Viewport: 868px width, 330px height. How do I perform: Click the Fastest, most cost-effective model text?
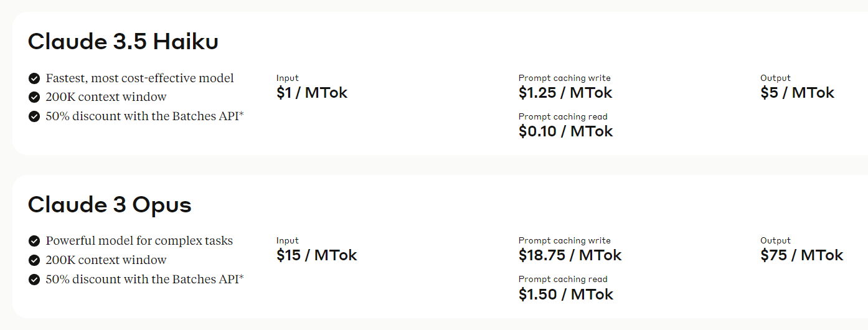tap(140, 78)
